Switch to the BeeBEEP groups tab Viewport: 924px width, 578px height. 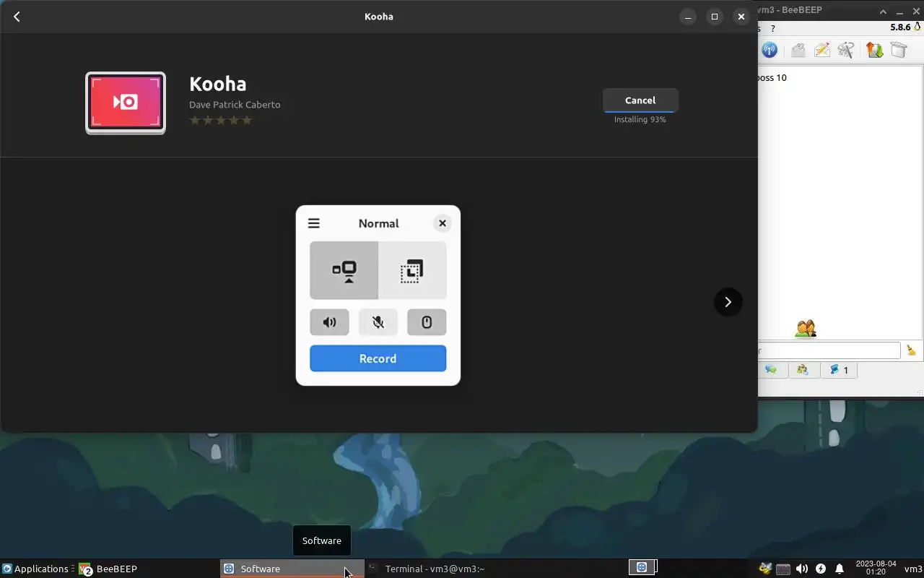click(803, 370)
